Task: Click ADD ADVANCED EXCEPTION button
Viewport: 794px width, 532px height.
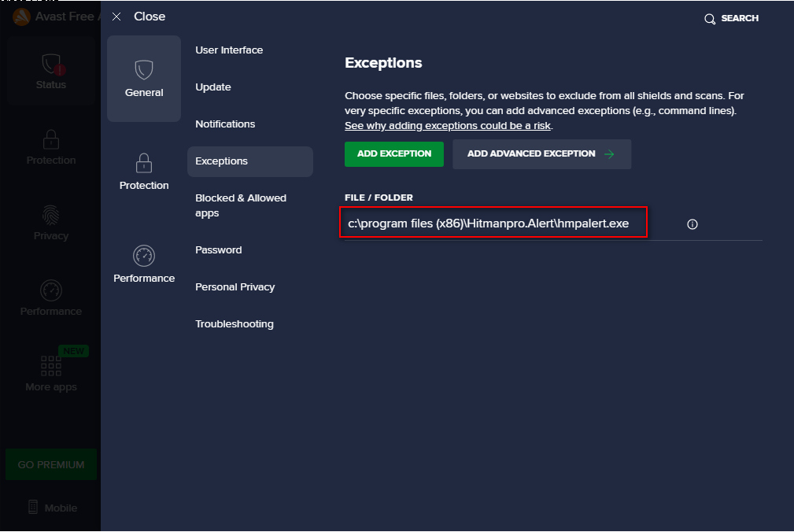Action: [x=542, y=154]
